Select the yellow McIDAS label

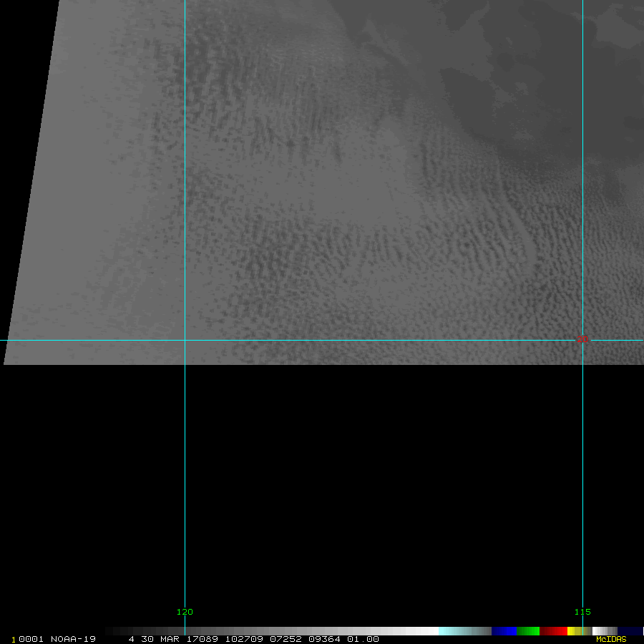tap(611, 639)
